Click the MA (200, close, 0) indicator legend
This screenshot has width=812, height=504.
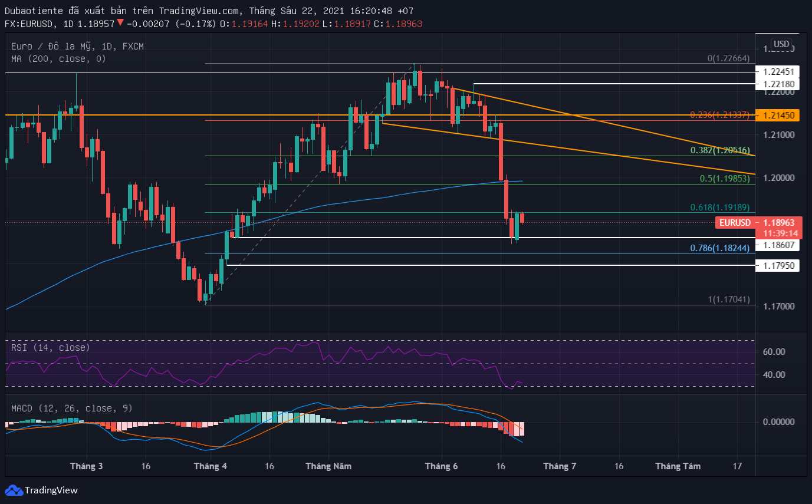(58, 58)
